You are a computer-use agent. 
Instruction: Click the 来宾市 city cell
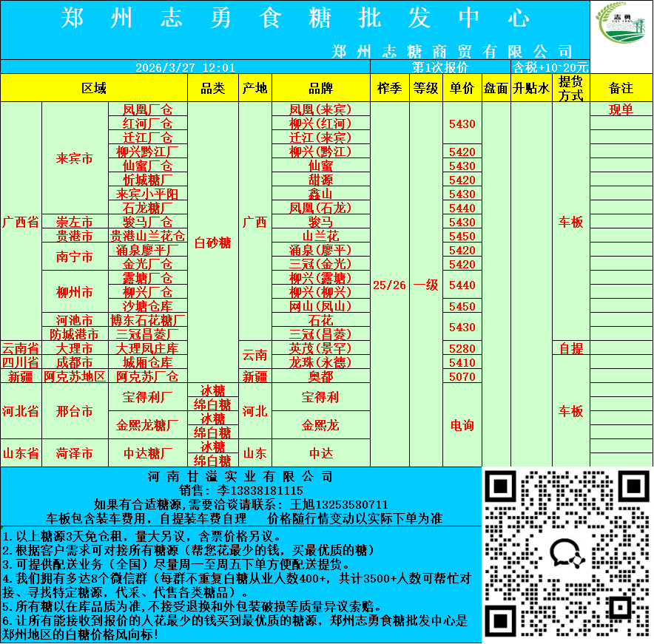click(75, 158)
